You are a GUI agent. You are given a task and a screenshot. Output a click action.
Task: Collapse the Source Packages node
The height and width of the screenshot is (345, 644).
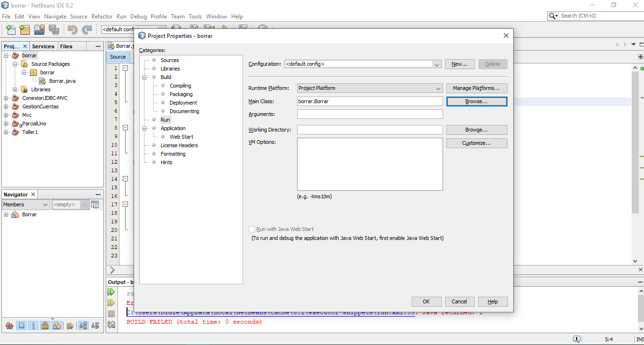[15, 64]
